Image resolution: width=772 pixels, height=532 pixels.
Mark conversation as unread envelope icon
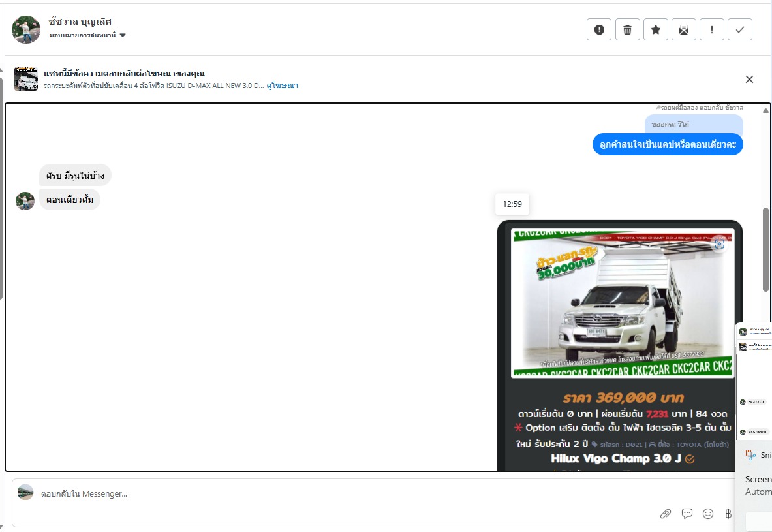point(684,29)
